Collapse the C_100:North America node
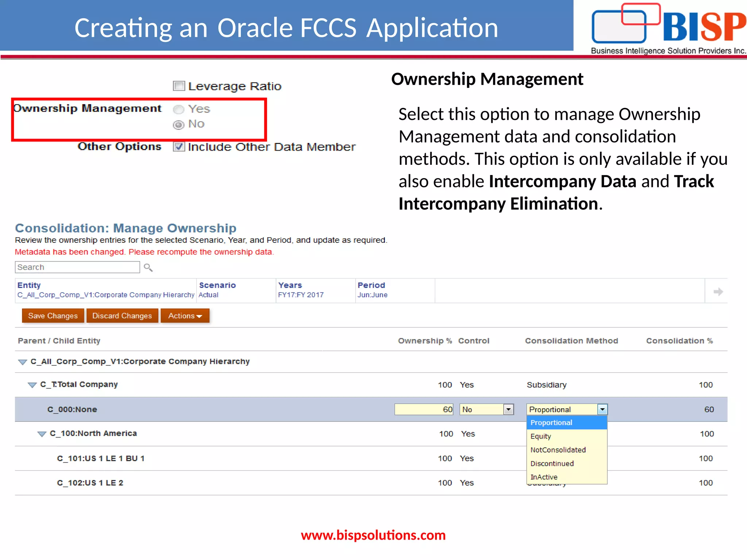 pyautogui.click(x=42, y=434)
